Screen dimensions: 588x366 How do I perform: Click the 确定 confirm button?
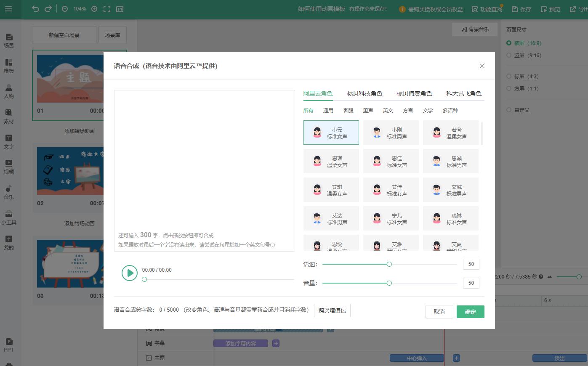pyautogui.click(x=470, y=312)
